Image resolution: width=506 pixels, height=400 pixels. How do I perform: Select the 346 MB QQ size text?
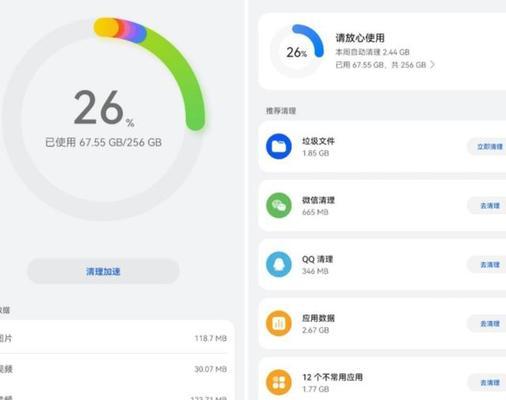[x=315, y=271]
